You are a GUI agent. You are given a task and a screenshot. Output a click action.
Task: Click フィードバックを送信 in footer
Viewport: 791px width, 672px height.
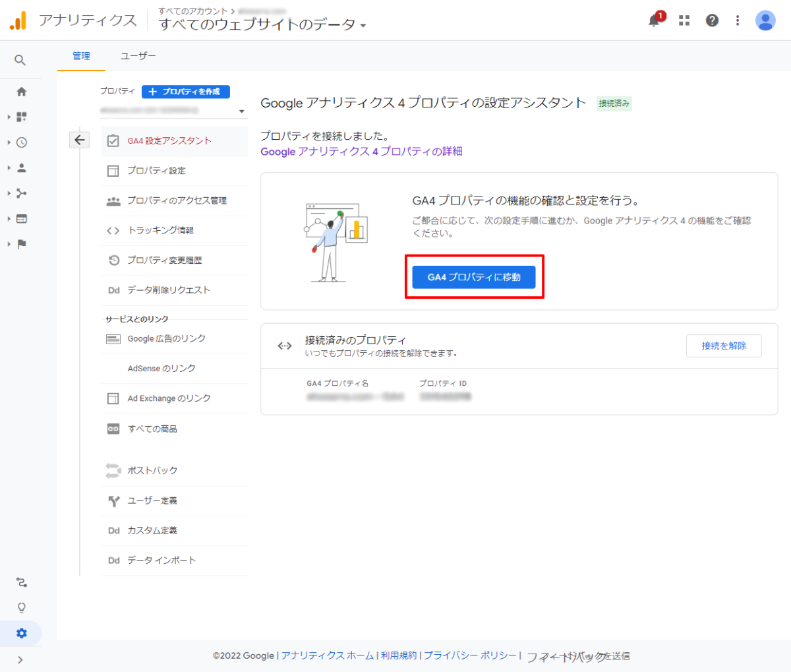578,656
